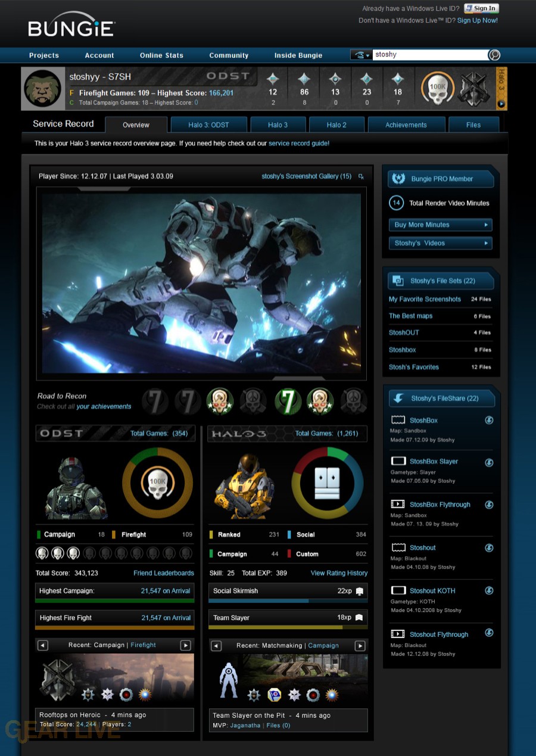The width and height of the screenshot is (536, 756).
Task: Download the Stoshout map file
Action: coord(489,547)
